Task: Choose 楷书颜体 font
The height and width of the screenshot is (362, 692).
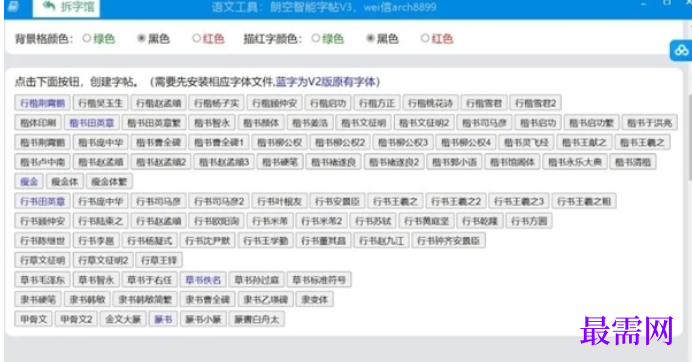Action: [x=261, y=123]
